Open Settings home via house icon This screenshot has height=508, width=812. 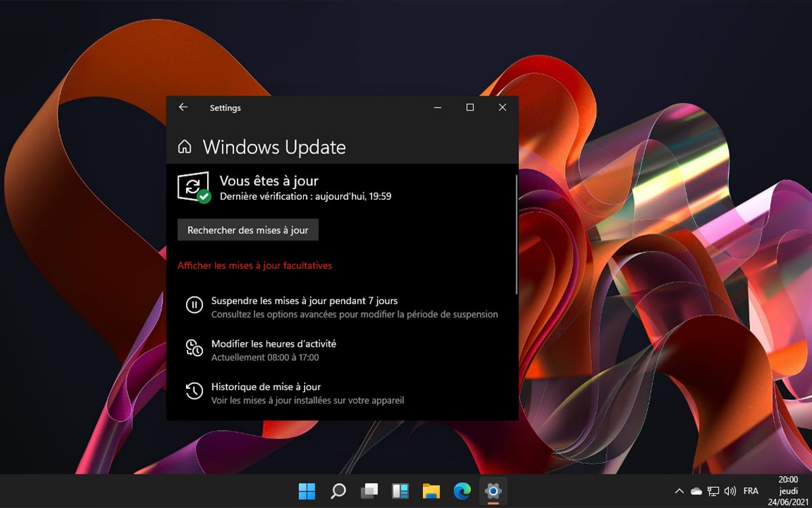tap(184, 147)
